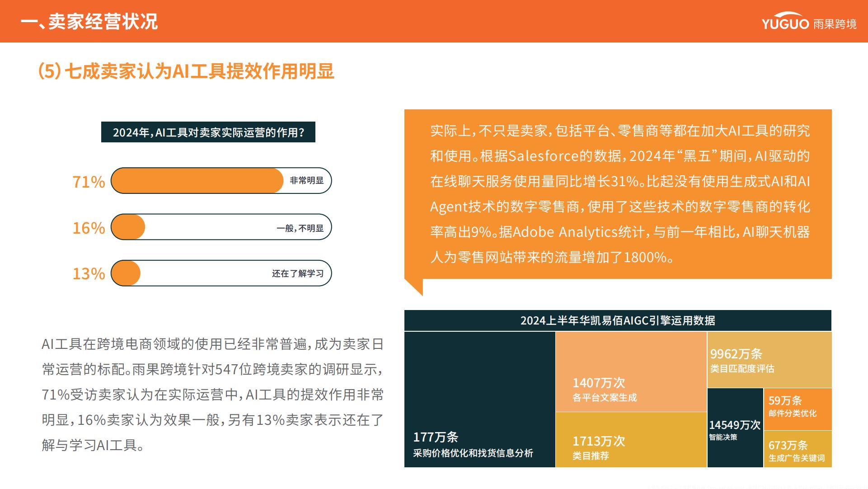Viewport: 868px width, 489px height.
Task: Click the orange fill of the 还在了解学习 bar
Action: pyautogui.click(x=126, y=273)
